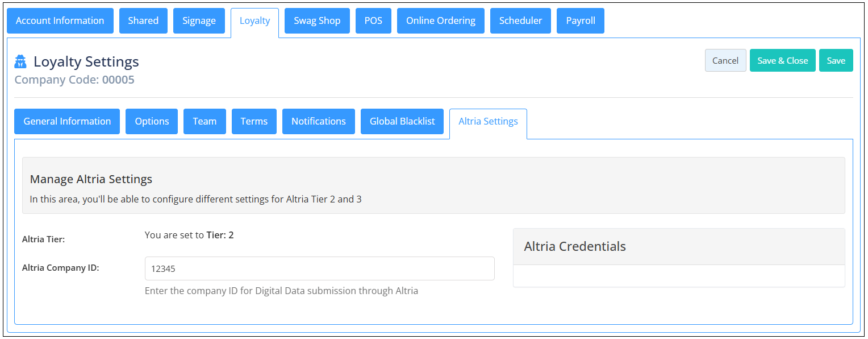Switch to Online Ordering tab
This screenshot has height=339, width=868.
click(441, 20)
